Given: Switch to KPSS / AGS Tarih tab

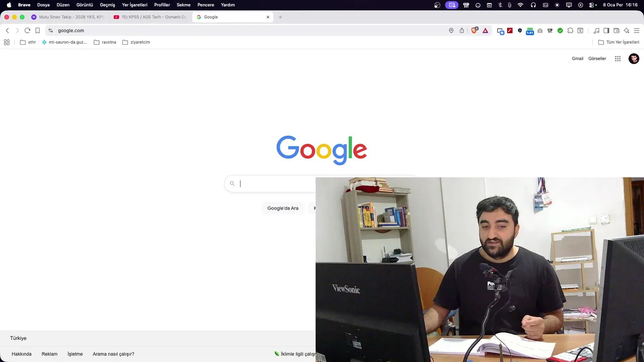Looking at the screenshot, I should click(x=150, y=17).
